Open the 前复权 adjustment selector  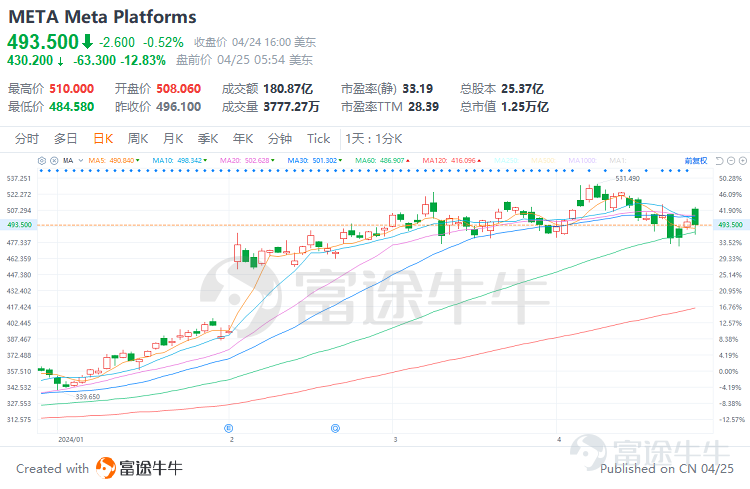695,161
